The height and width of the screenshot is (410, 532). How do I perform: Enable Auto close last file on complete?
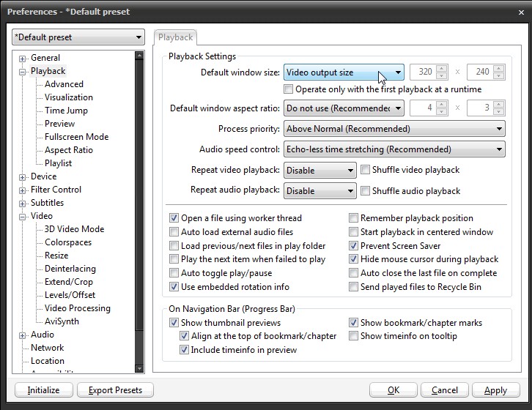353,273
